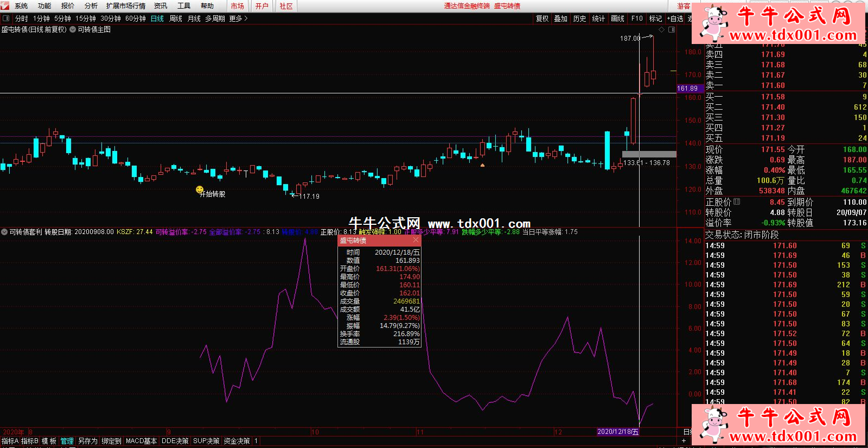Switch to 分时 chart period
The width and height of the screenshot is (868, 448).
21,18
